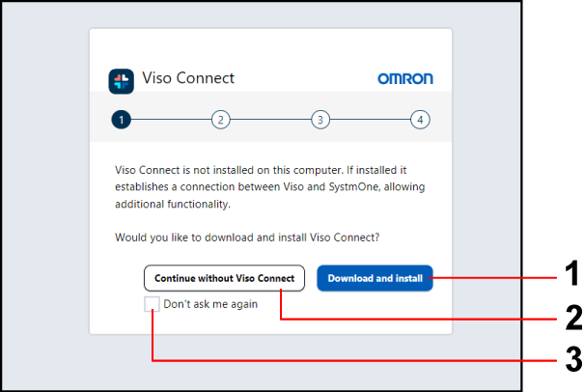Click the grey backdrop left of the dialog
This screenshot has width=584, height=392.
pos(43,193)
